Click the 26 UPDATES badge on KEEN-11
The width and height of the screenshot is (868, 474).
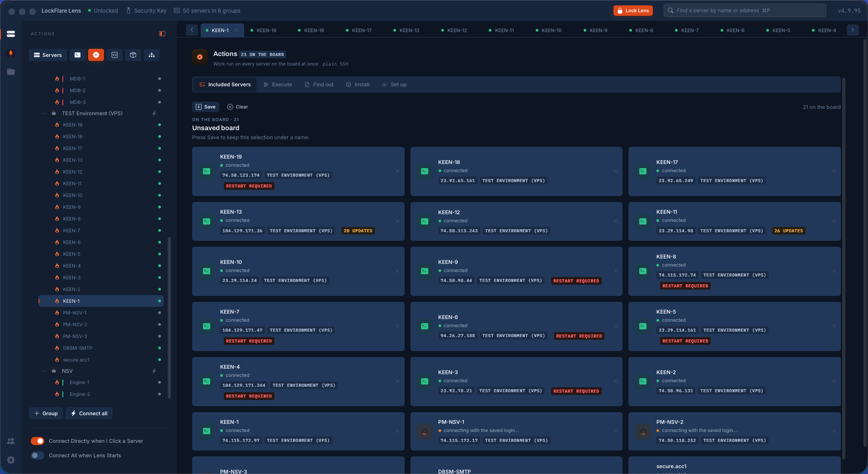(789, 231)
